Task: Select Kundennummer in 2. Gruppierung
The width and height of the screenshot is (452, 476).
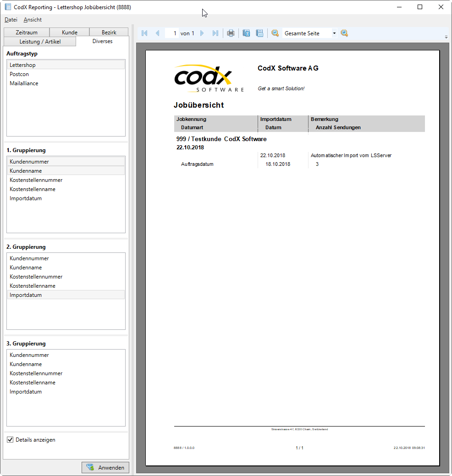Action: coord(66,258)
